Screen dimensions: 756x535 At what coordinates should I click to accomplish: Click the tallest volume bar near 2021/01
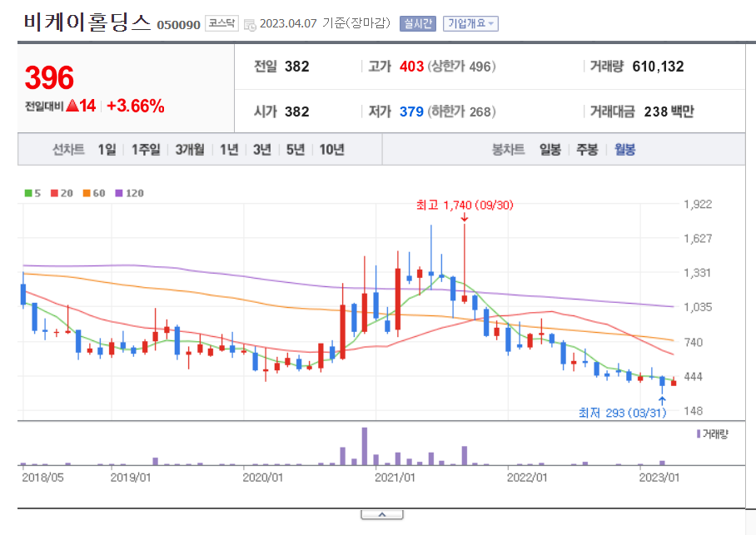point(365,446)
